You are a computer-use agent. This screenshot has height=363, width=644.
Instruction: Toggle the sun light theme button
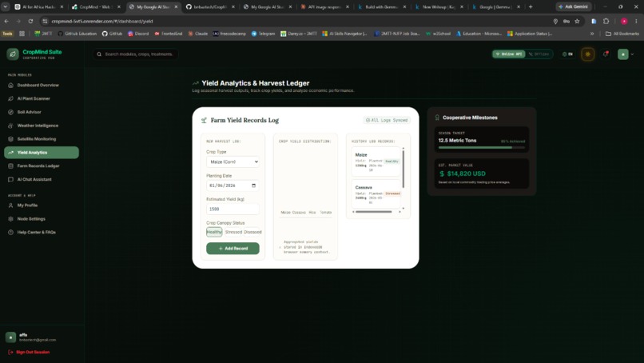[588, 54]
